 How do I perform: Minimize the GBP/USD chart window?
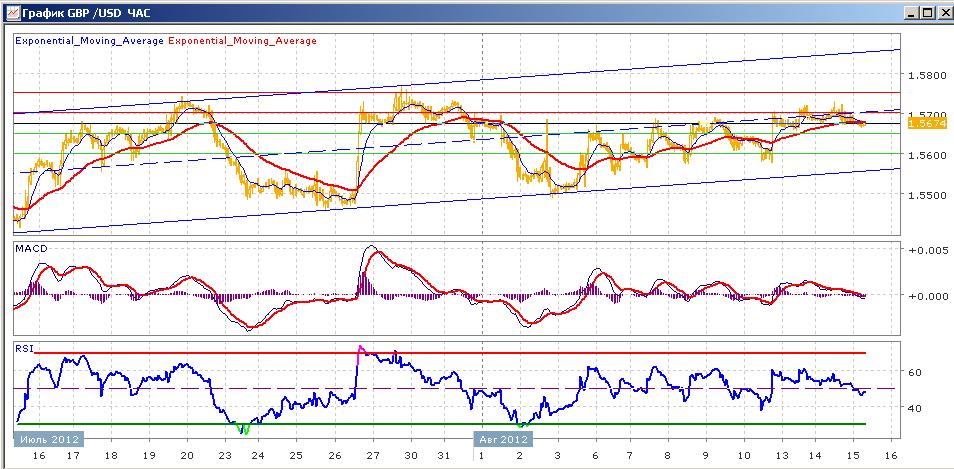coord(911,12)
